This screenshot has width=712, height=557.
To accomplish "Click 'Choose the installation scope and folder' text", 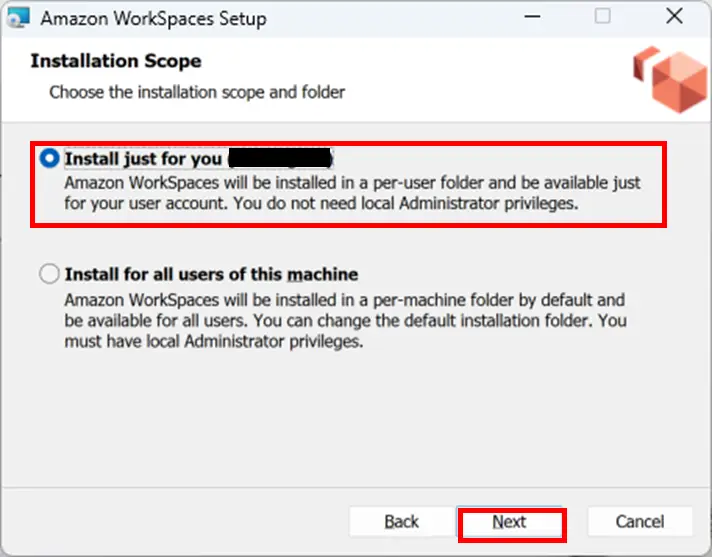I will (x=197, y=92).
